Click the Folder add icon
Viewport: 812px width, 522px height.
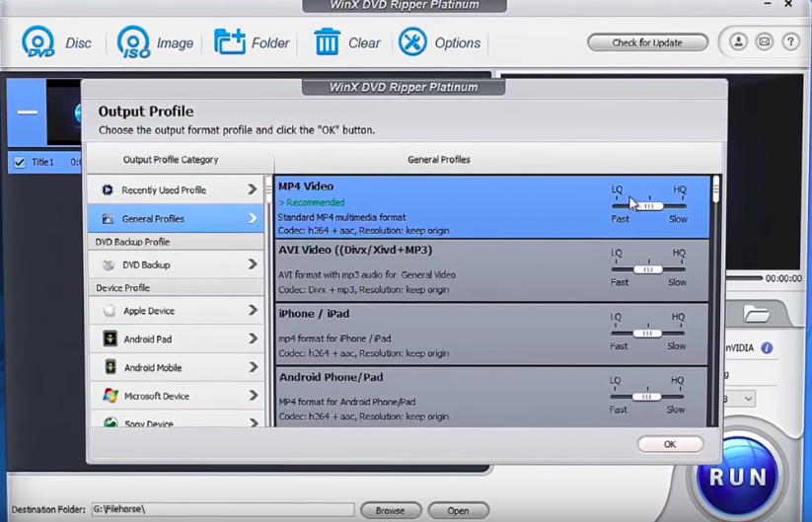(x=230, y=42)
